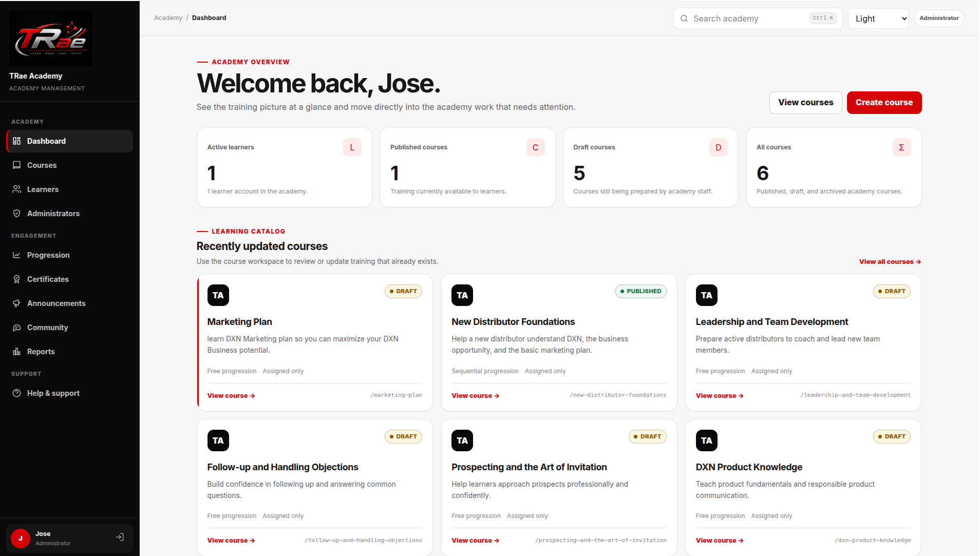Open Help & support in the sidebar
This screenshot has width=980, height=556.
point(70,393)
